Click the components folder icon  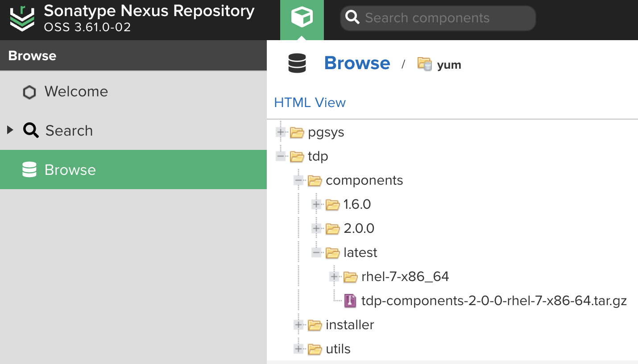(315, 181)
